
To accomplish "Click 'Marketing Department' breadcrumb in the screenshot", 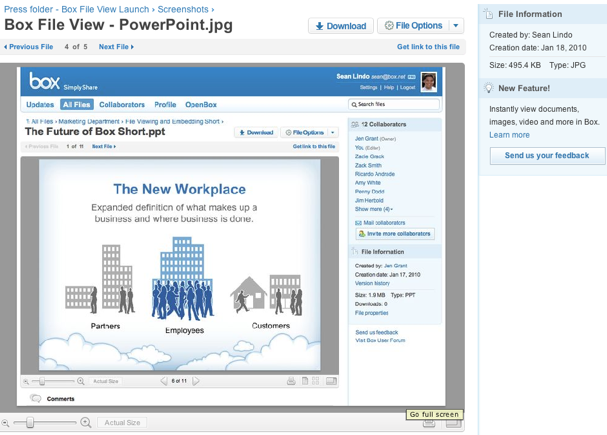I will point(89,122).
